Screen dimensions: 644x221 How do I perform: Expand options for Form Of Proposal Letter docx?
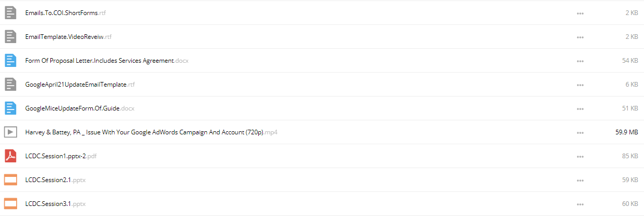coord(580,61)
